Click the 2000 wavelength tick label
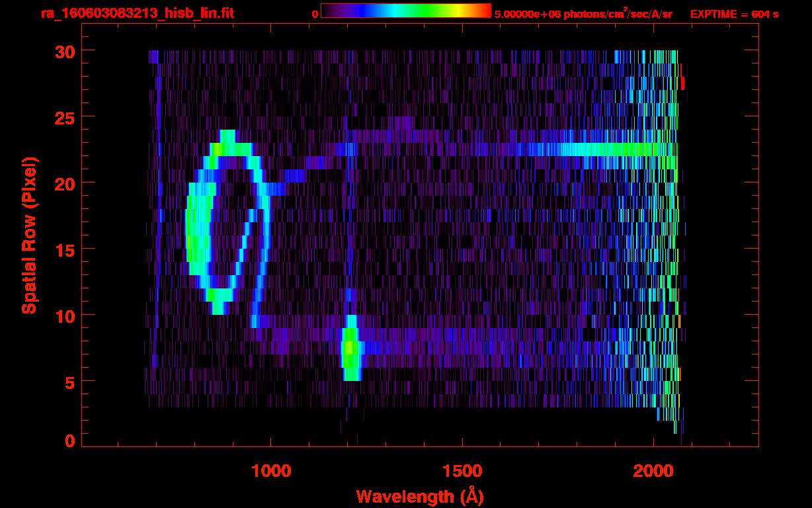 pos(653,471)
